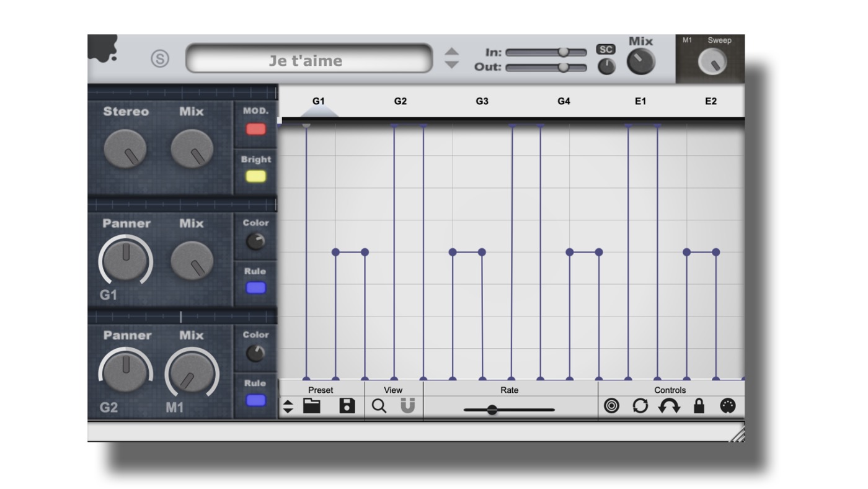Toggle the blue Rule button in the G2 Panner section
The width and height of the screenshot is (868, 489).
[x=256, y=400]
